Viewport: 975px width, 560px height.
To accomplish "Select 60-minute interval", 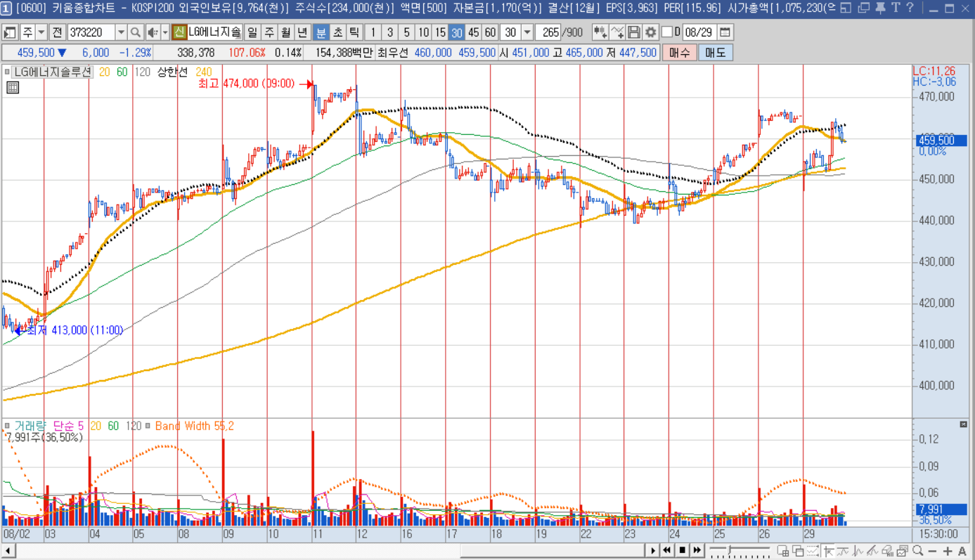I will pyautogui.click(x=491, y=32).
